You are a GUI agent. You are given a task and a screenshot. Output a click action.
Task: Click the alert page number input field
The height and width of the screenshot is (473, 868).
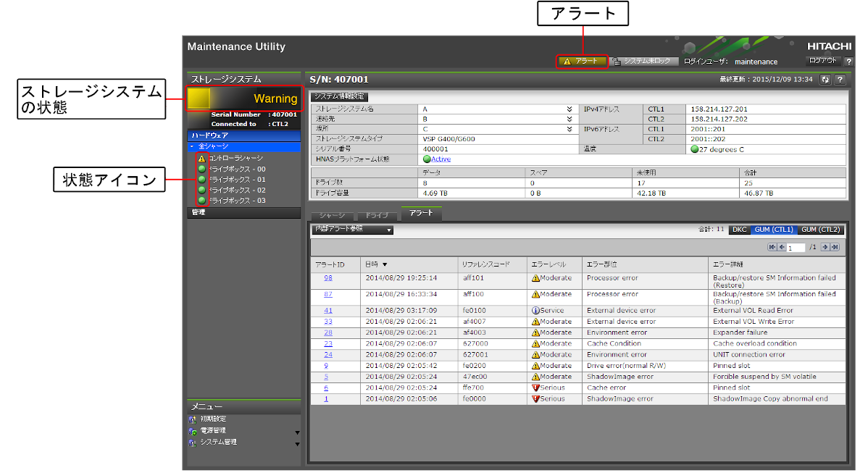point(796,248)
